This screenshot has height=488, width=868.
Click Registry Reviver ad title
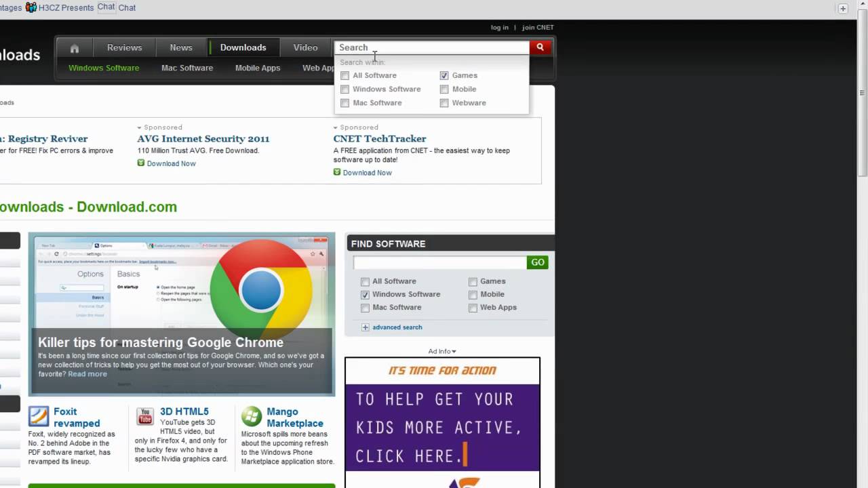[44, 138]
